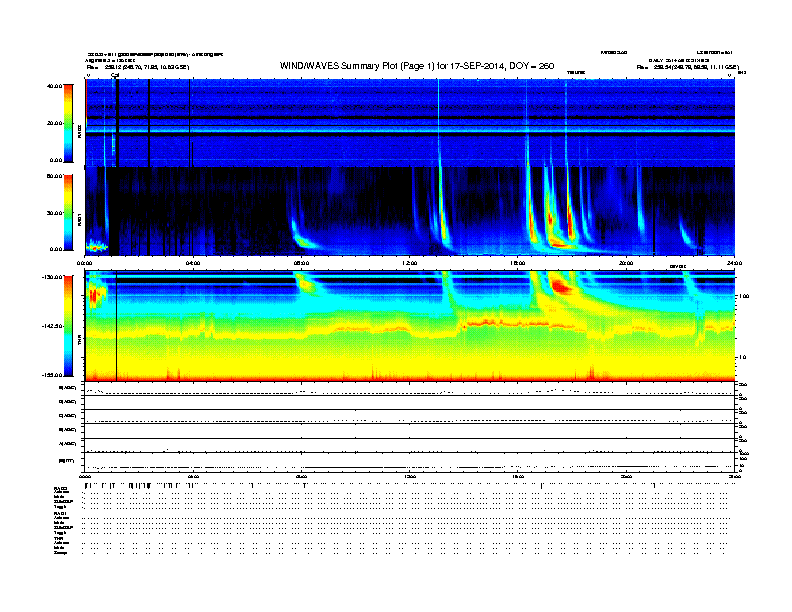This screenshot has width=792, height=612.
Task: Click 20:00 tick label below RAD1 spectrogram
Action: pyautogui.click(x=626, y=263)
